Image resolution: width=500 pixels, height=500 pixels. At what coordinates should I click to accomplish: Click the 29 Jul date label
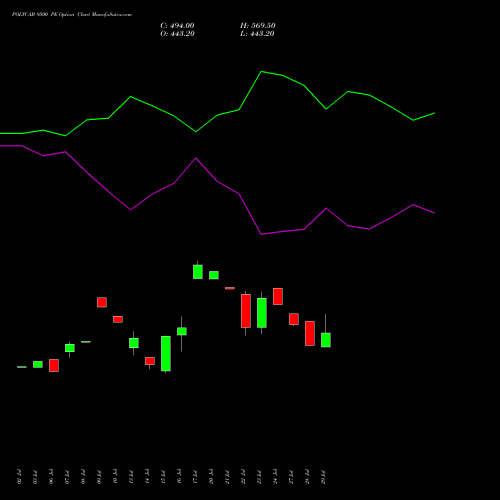(x=323, y=477)
